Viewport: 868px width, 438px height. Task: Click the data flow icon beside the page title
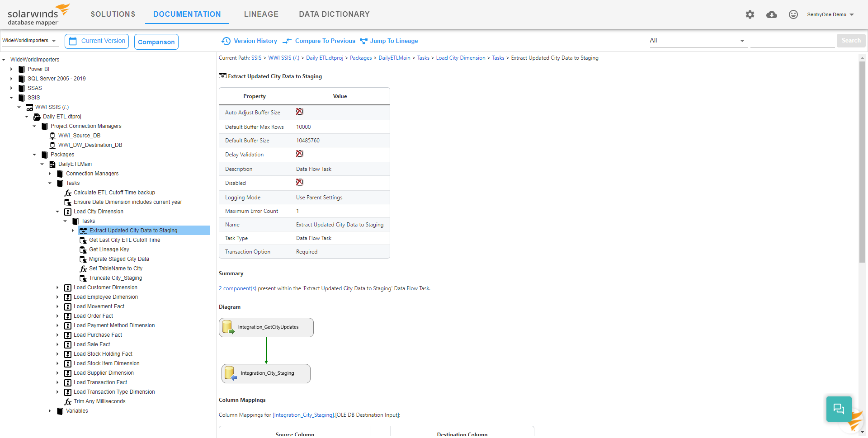(222, 76)
